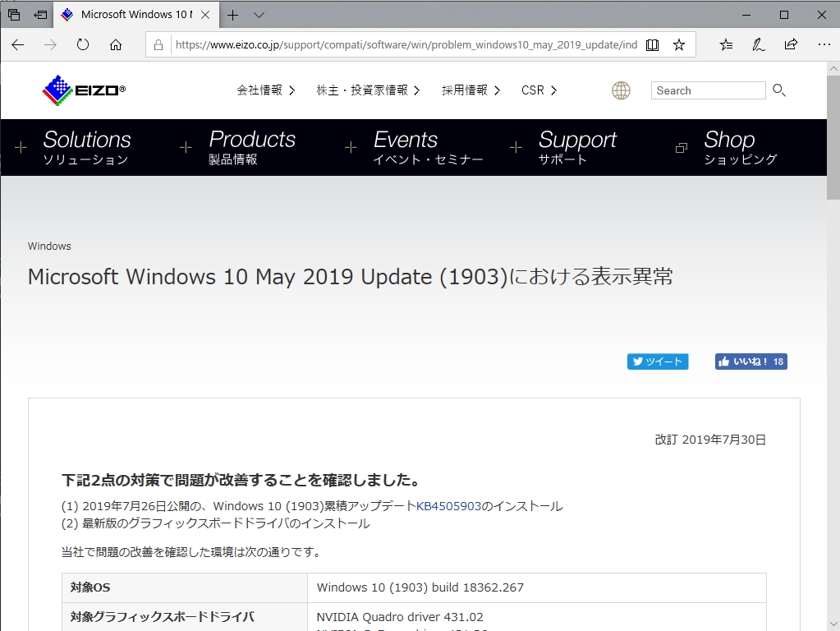Click external window icon beside Shop

[681, 147]
